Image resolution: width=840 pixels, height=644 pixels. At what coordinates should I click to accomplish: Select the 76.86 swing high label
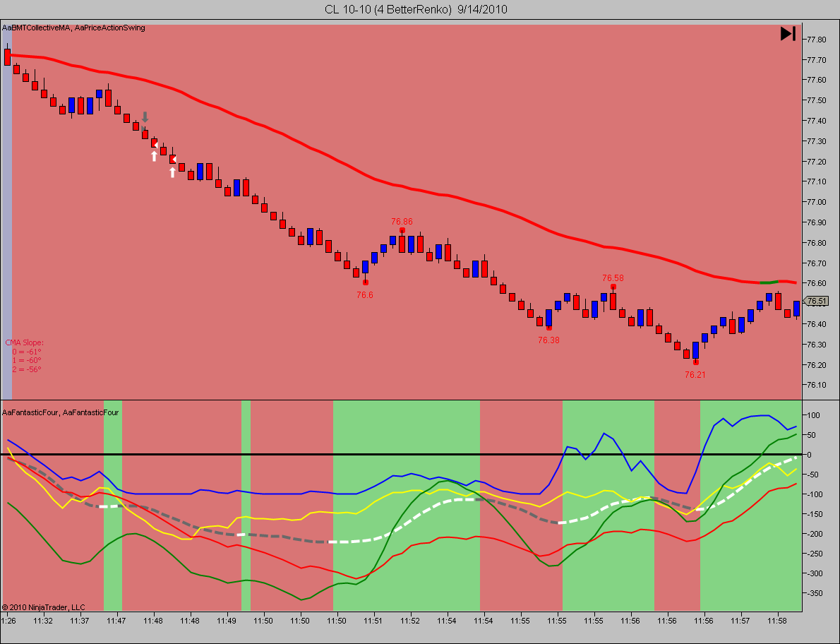pyautogui.click(x=402, y=221)
